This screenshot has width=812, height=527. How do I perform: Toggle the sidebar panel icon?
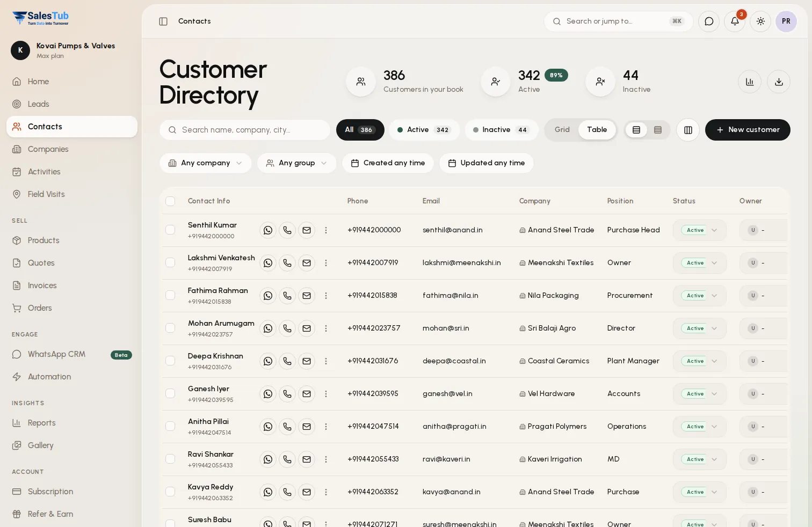(x=163, y=21)
